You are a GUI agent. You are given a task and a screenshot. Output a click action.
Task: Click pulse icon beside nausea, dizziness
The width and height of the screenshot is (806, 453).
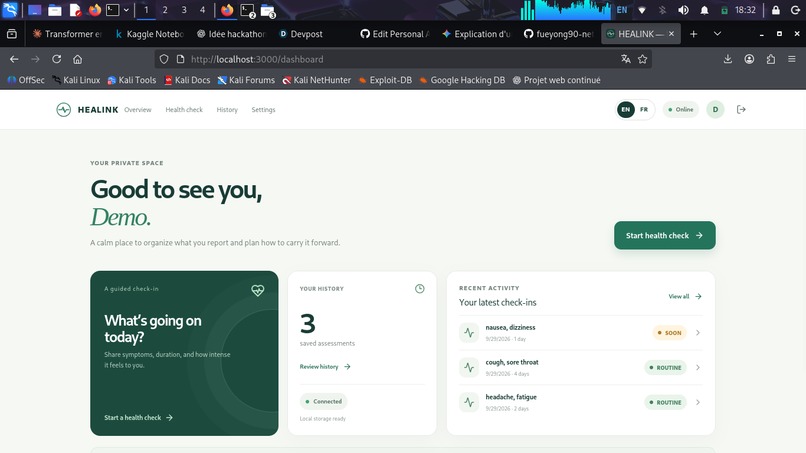coord(469,333)
